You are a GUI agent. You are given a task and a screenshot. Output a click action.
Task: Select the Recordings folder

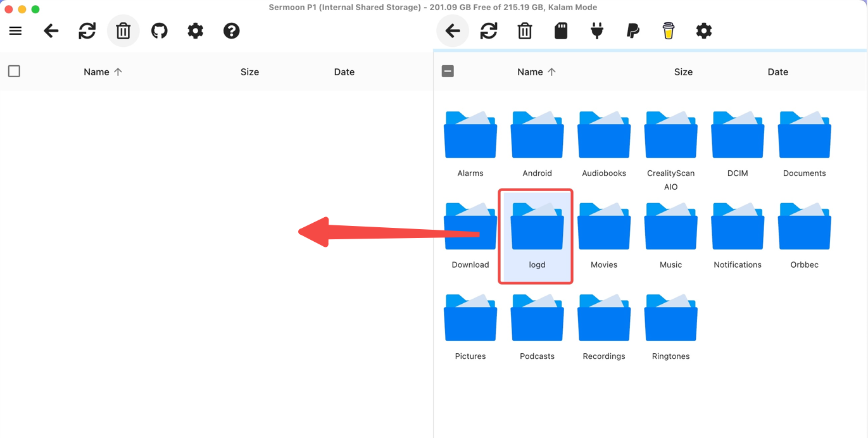point(604,327)
